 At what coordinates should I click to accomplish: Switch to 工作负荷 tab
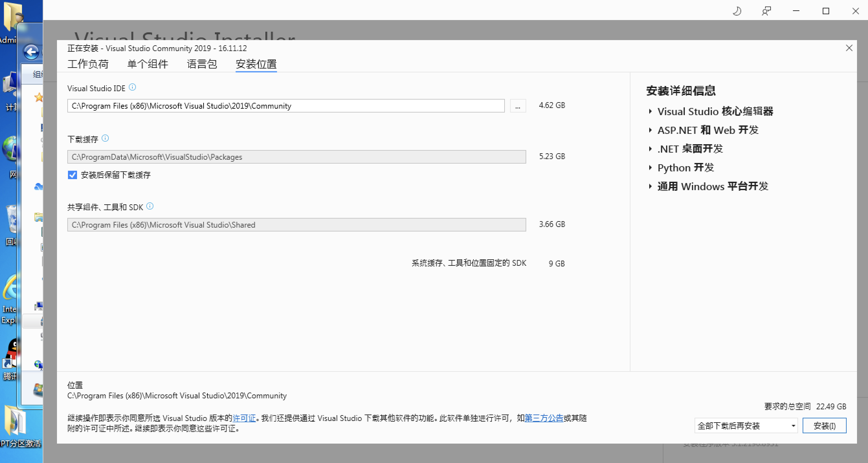88,64
